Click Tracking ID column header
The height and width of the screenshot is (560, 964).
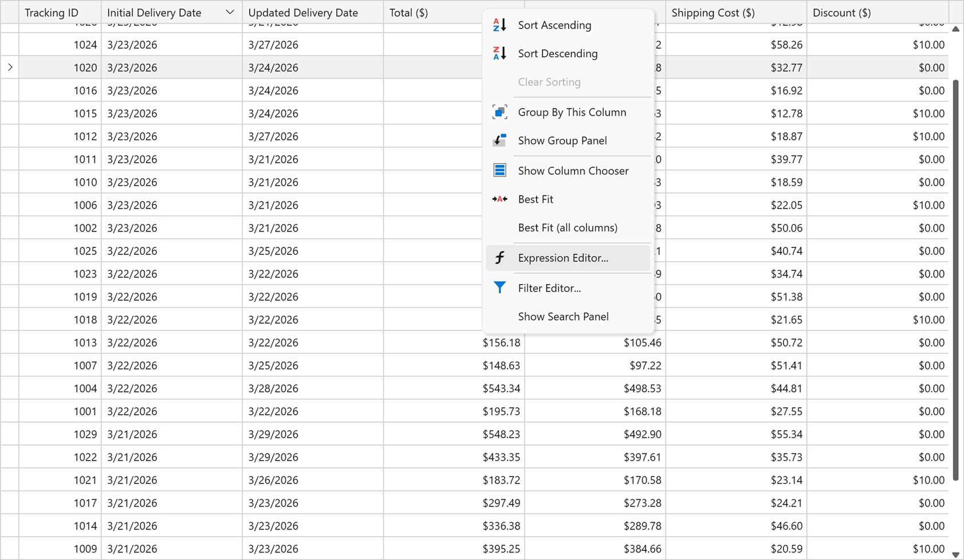pyautogui.click(x=60, y=12)
